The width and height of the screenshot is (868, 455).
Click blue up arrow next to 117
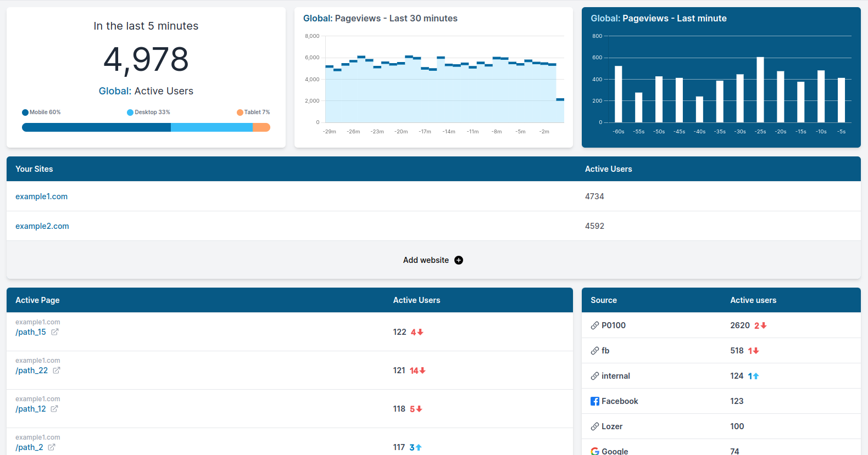pyautogui.click(x=419, y=447)
